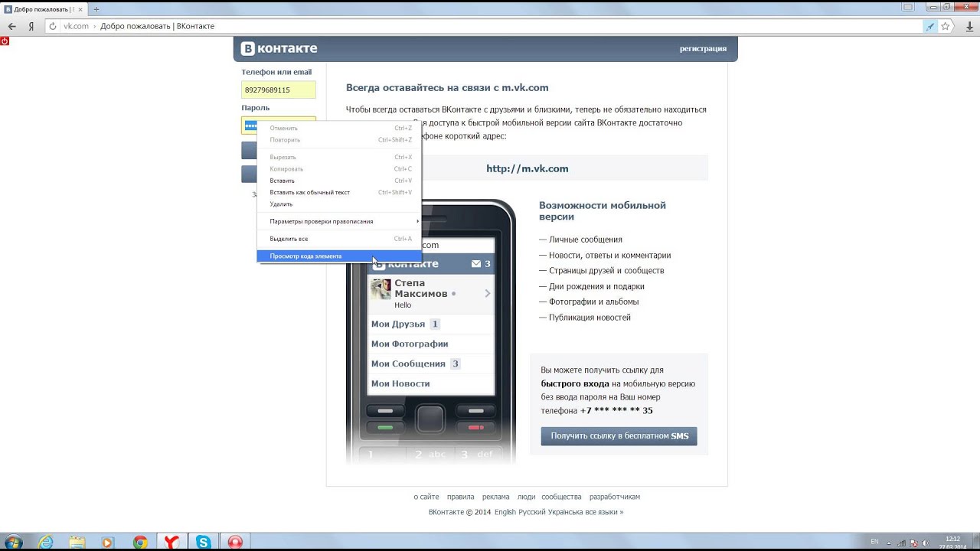
Task: Open the Windows Start menu
Action: 13,542
